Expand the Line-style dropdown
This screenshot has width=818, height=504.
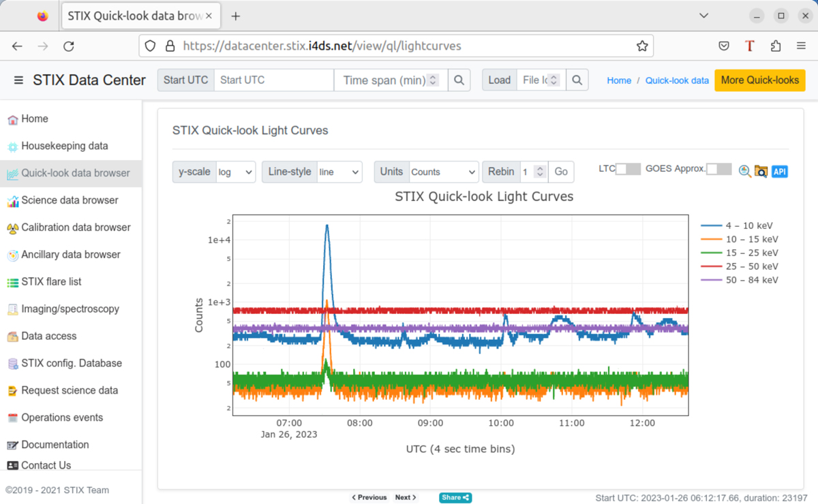tap(339, 172)
